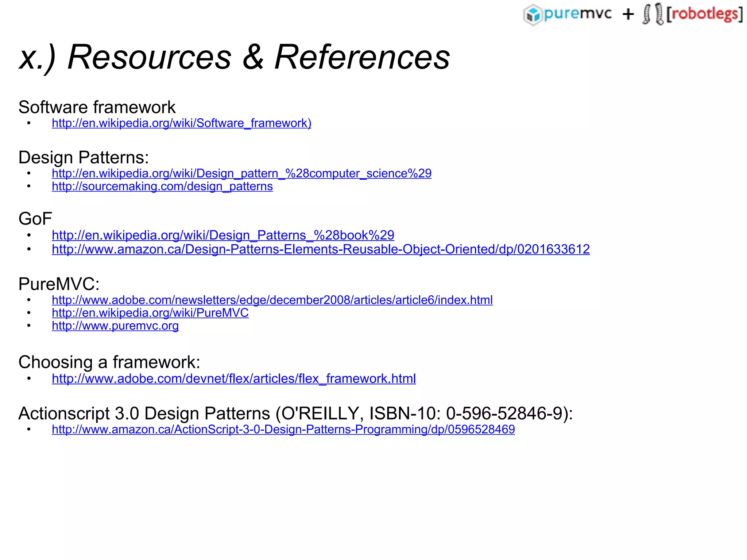Open Wikipedia Design_pattern computer science link
The height and width of the screenshot is (560, 747).
click(241, 173)
